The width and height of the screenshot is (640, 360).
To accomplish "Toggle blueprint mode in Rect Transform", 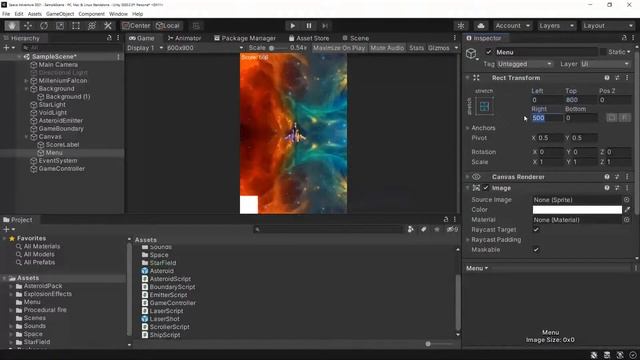I will 611,118.
